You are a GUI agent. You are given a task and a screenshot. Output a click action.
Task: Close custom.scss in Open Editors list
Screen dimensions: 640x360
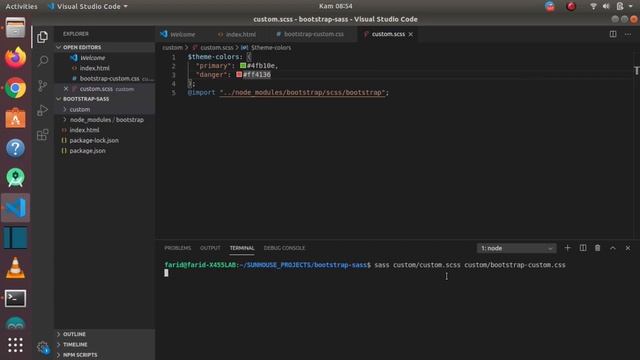point(66,89)
